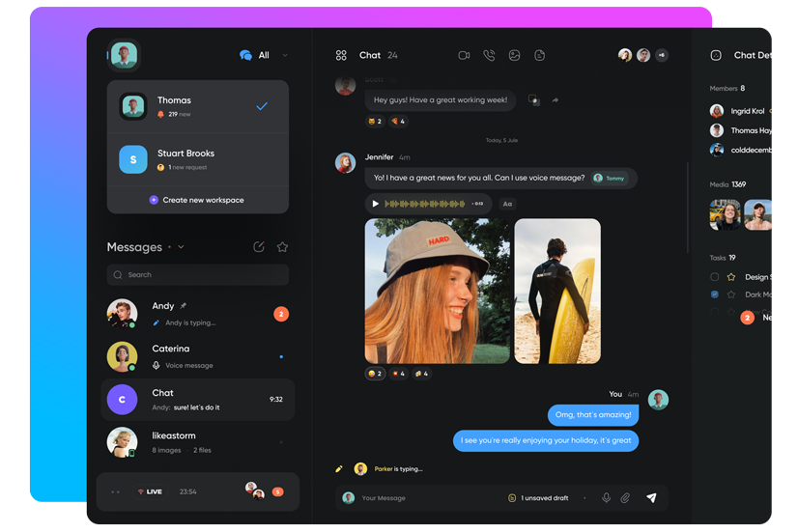Open the photo of woman in bucket hat

point(438,291)
